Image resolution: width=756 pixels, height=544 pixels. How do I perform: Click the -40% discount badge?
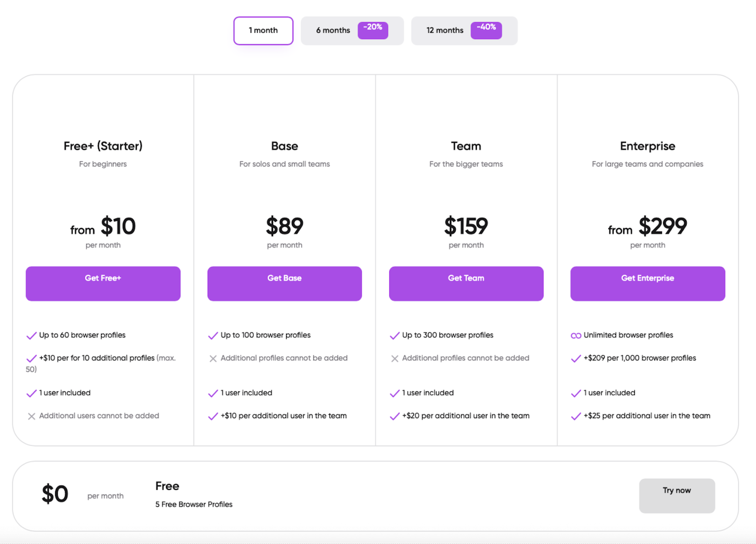[x=486, y=30]
